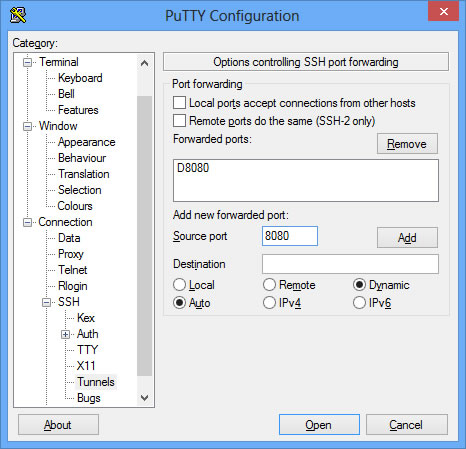Collapse the Connection tree node
This screenshot has height=449, width=466.
[x=28, y=222]
